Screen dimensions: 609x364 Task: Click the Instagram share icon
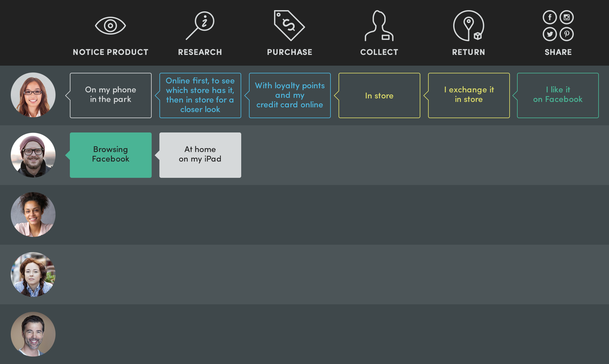click(567, 17)
